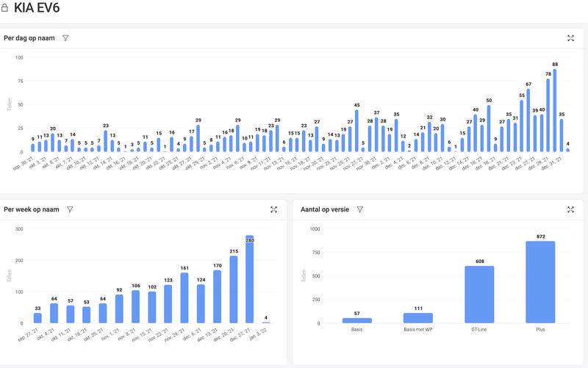Viewport: 588px width, 368px height.
Task: Open filter for Per week op naam
Action: click(x=70, y=209)
